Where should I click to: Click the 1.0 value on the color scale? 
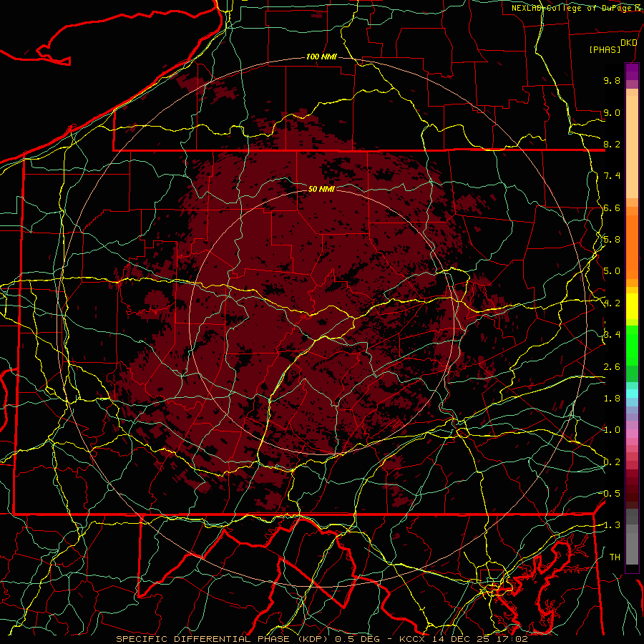tap(612, 430)
